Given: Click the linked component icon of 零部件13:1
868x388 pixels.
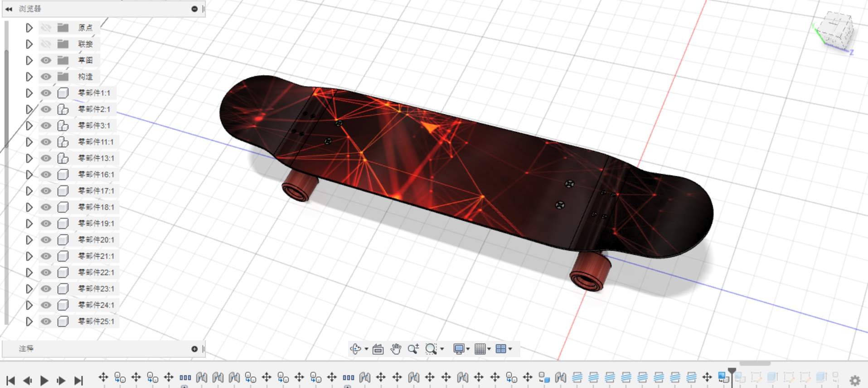Looking at the screenshot, I should pyautogui.click(x=63, y=158).
